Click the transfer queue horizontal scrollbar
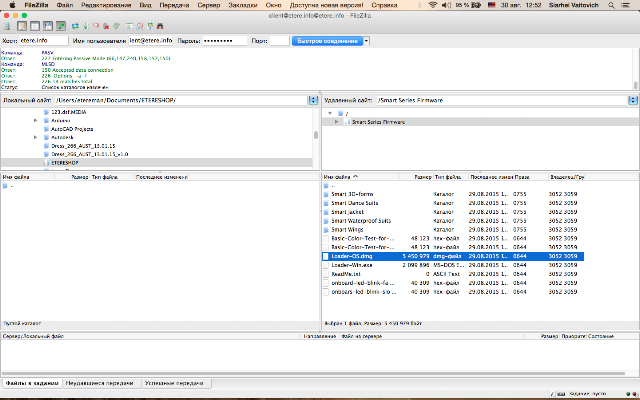Viewport: 640px width, 400px height. [x=313, y=373]
